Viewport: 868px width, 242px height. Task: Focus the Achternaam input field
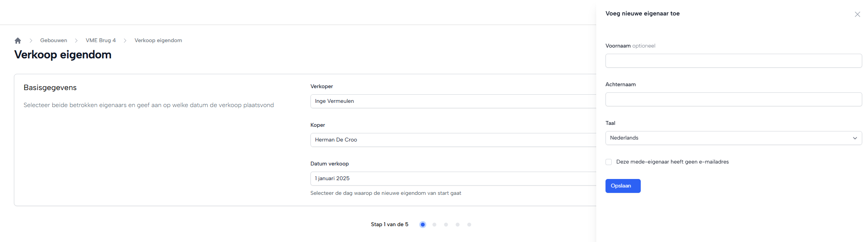pyautogui.click(x=733, y=99)
